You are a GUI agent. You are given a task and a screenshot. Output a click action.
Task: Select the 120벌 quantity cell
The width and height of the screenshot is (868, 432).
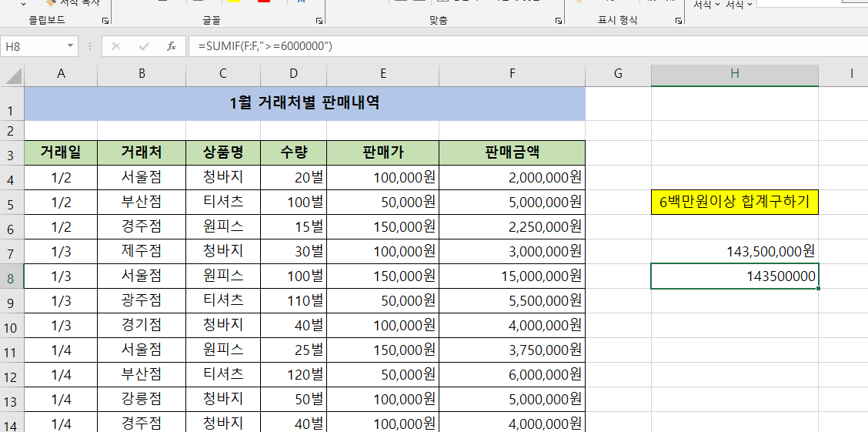tap(293, 375)
